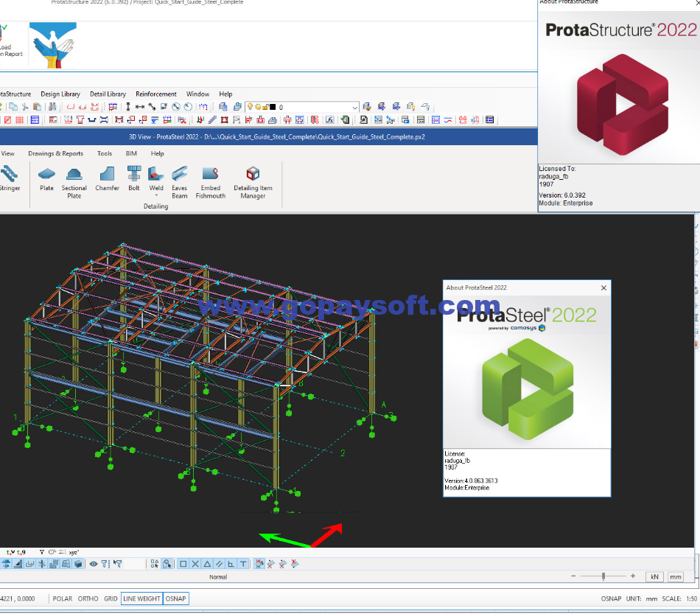The height and width of the screenshot is (614, 700).
Task: Switch to the Drawings & Reports ribbon tab
Action: pyautogui.click(x=56, y=153)
